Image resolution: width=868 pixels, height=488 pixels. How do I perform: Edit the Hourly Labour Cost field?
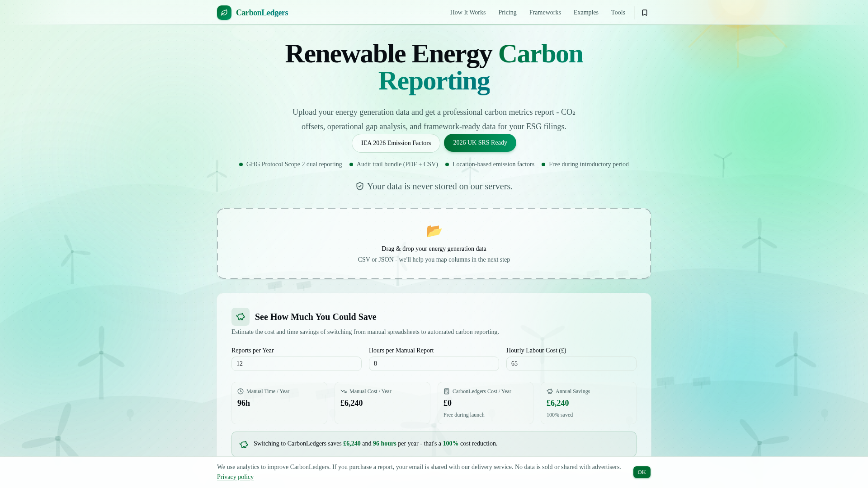tap(571, 363)
